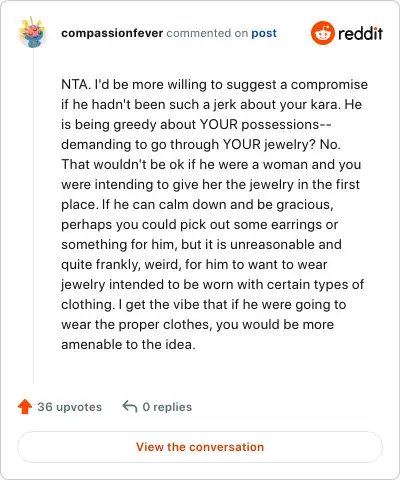The image size is (400, 480).
Task: Click the reply arrow icon
Action: (x=130, y=407)
